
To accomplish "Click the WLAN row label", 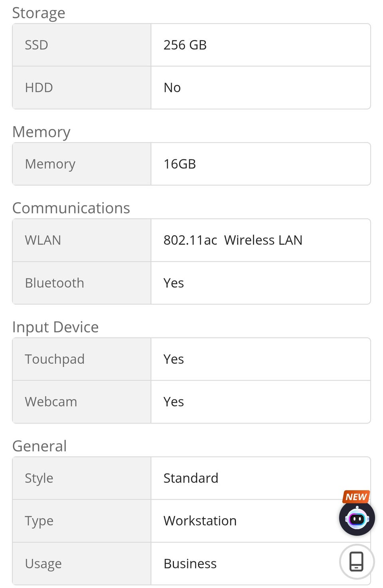I will 43,240.
